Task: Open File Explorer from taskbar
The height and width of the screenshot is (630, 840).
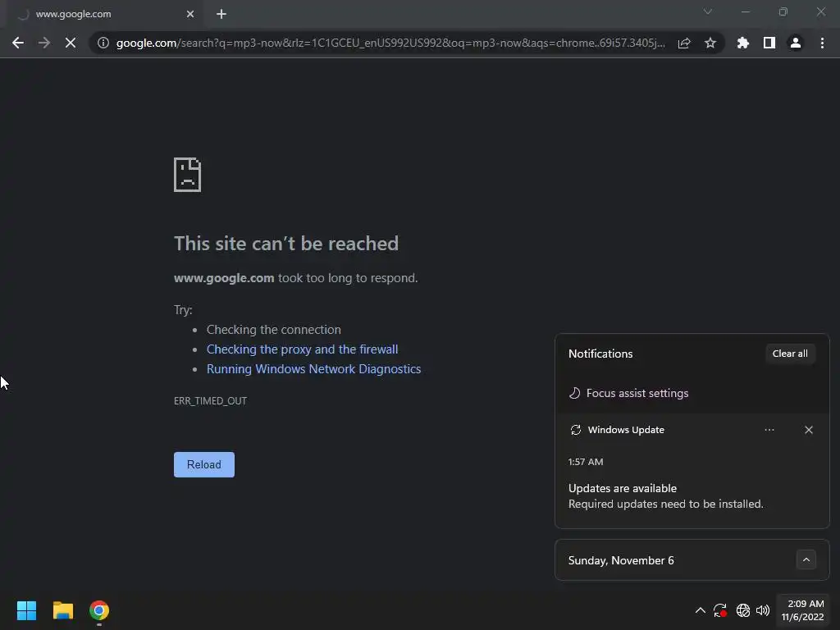Action: 62,610
